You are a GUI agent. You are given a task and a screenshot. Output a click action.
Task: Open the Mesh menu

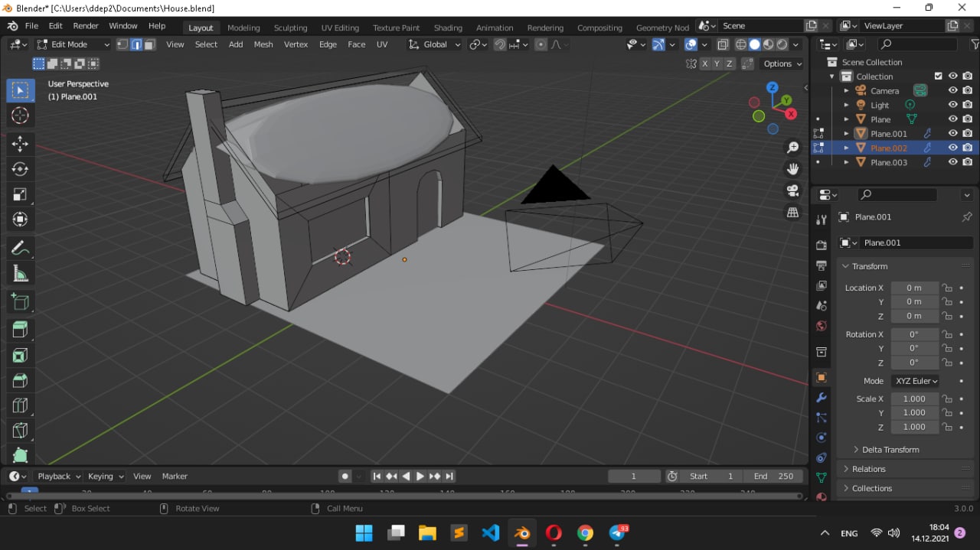tap(263, 44)
